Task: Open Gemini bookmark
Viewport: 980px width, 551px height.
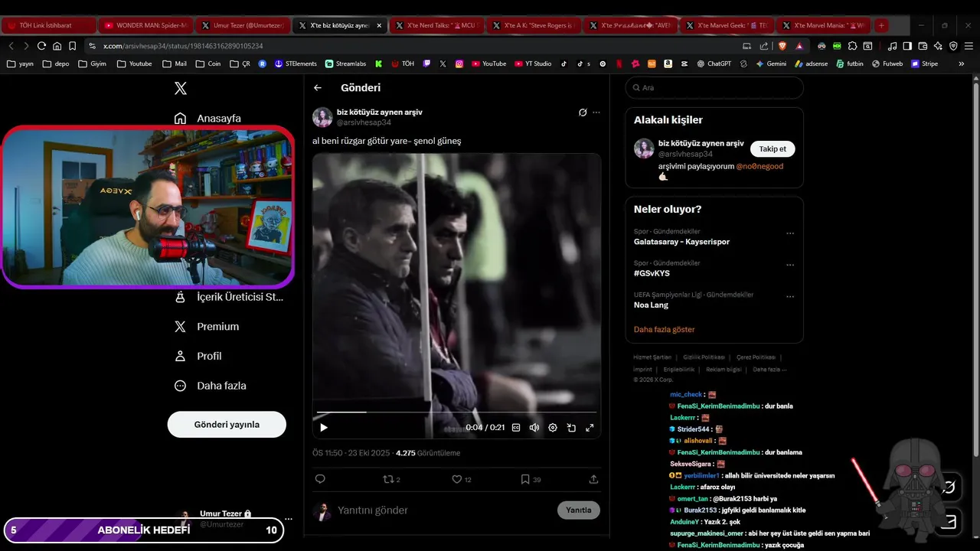Action: 771,64
